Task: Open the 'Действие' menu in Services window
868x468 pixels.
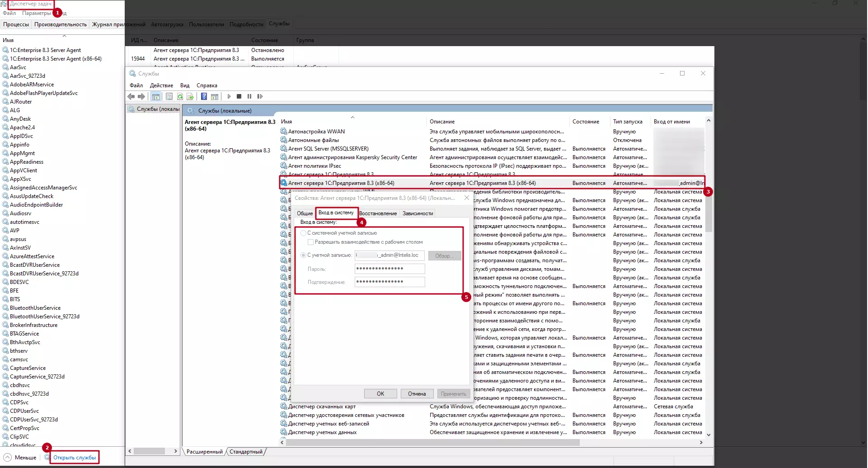Action: tap(161, 85)
